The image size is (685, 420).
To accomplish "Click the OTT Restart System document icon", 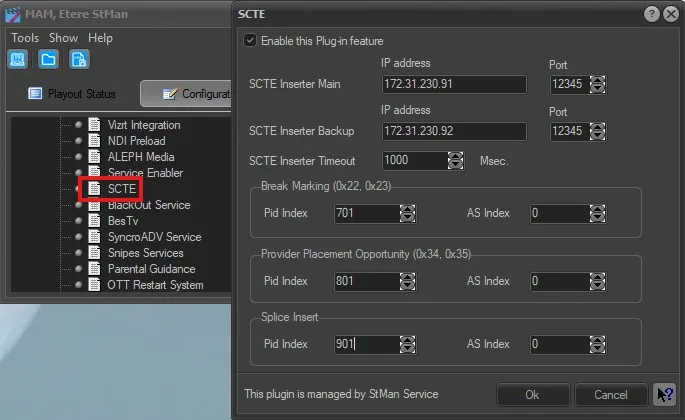I will pos(95,285).
